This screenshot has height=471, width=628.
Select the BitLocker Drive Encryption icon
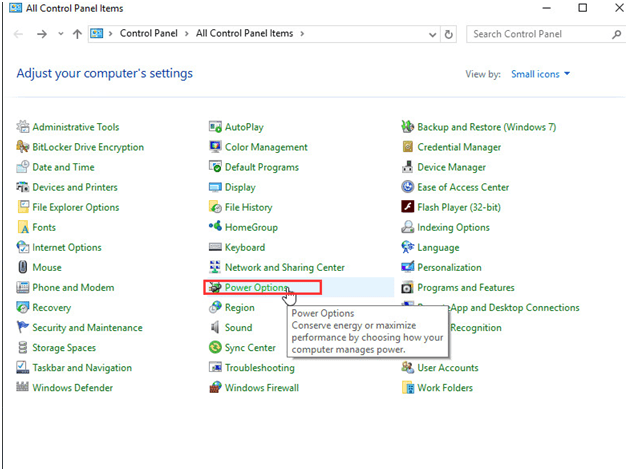(24, 147)
